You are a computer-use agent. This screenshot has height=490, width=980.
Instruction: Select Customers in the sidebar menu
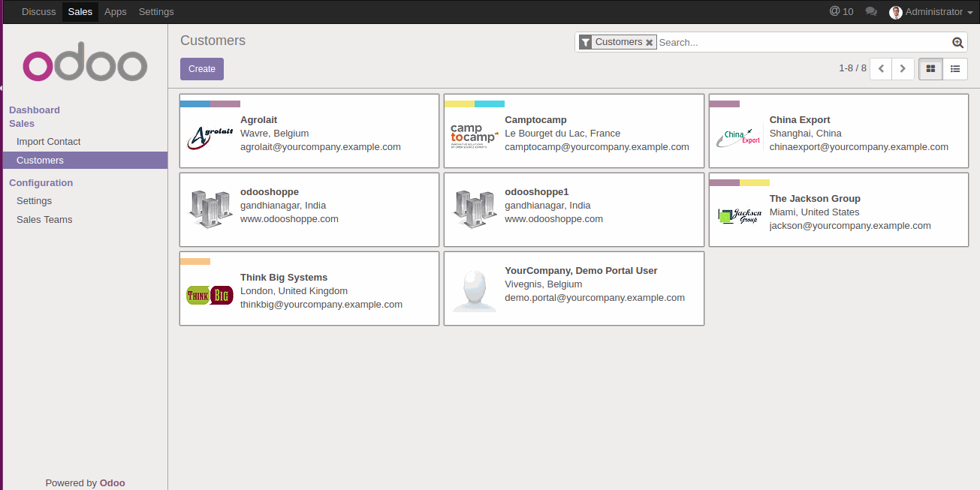(x=85, y=161)
